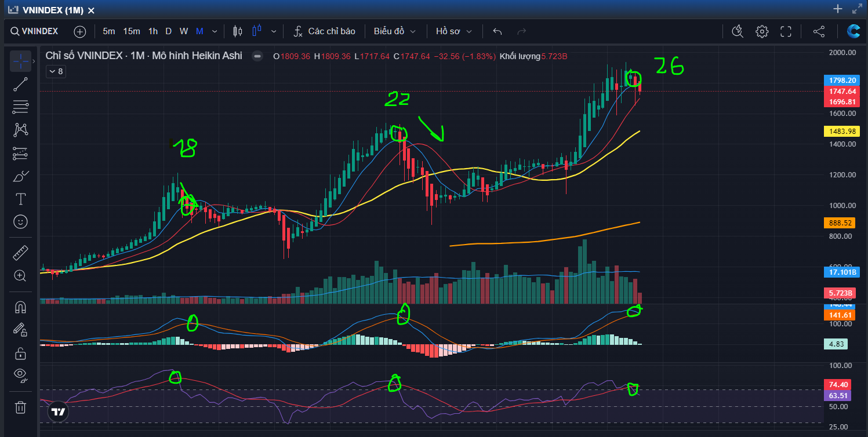
Task: Expand the cursor tool flyout arrow
Action: point(34,61)
